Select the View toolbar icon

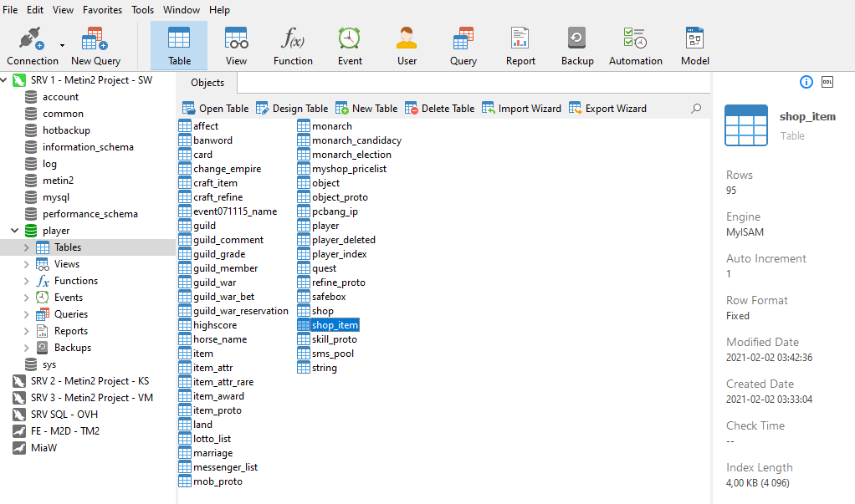pyautogui.click(x=236, y=39)
